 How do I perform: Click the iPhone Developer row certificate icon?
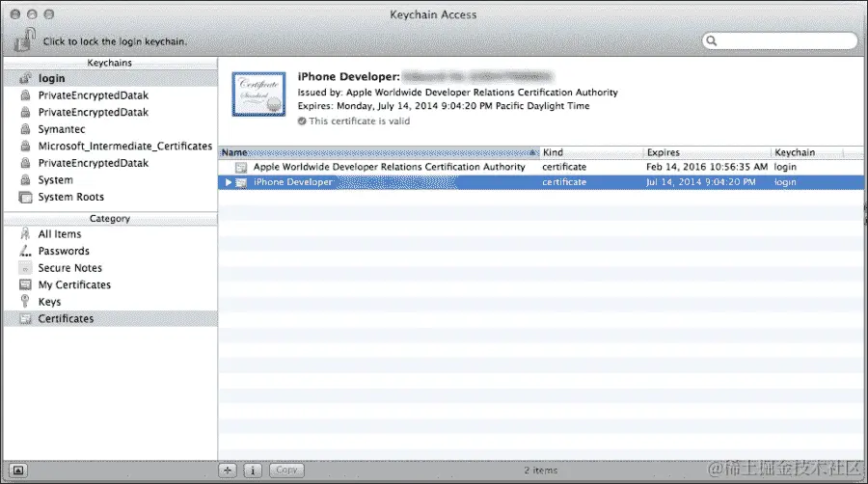241,182
